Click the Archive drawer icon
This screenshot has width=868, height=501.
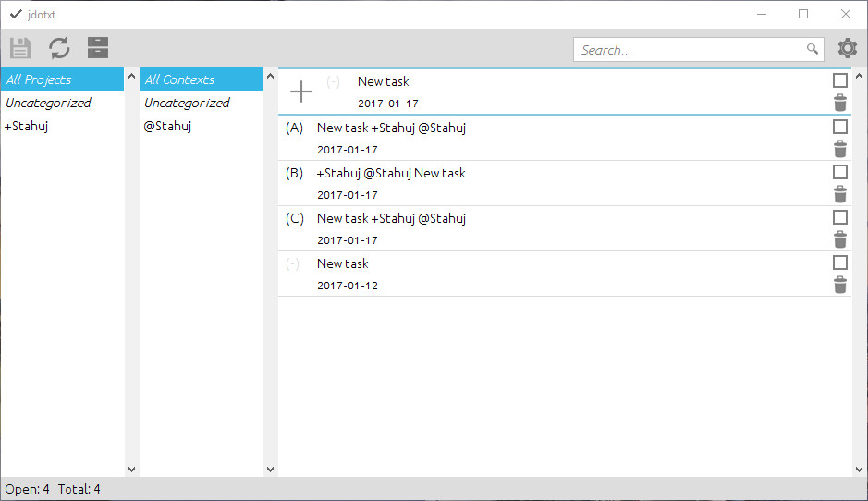pyautogui.click(x=98, y=48)
